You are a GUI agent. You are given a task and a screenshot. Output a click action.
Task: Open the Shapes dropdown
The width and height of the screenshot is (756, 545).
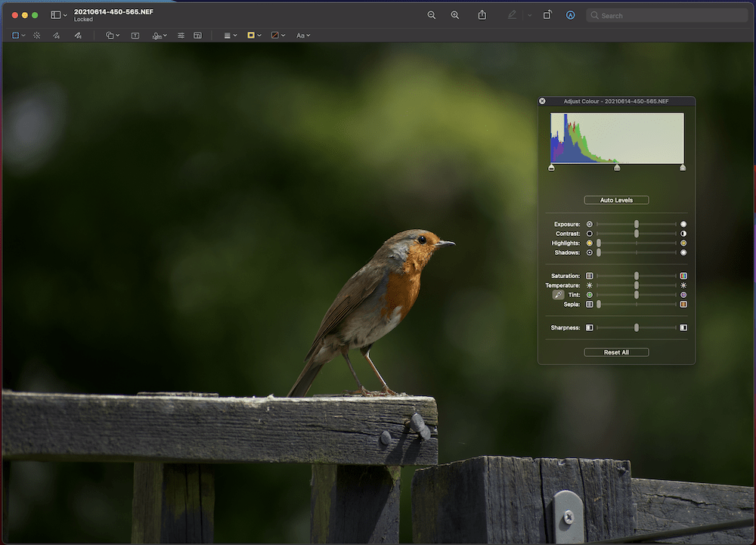pyautogui.click(x=113, y=36)
